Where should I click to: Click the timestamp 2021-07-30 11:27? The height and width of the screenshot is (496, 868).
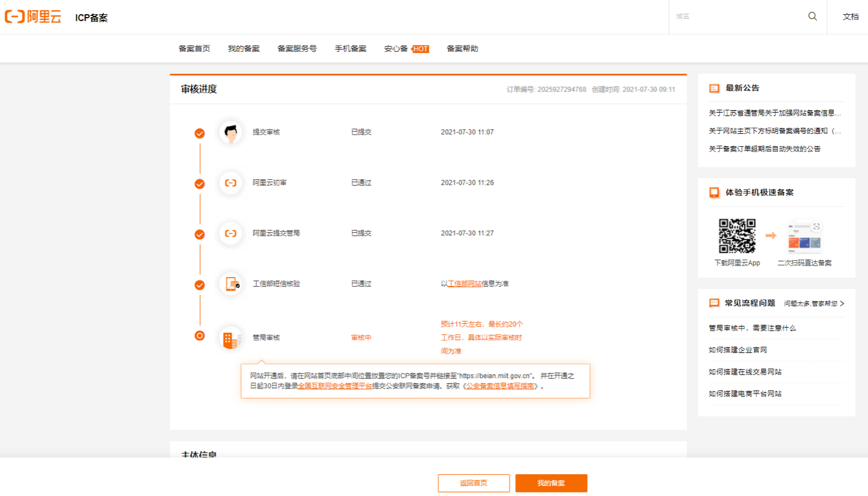point(467,234)
